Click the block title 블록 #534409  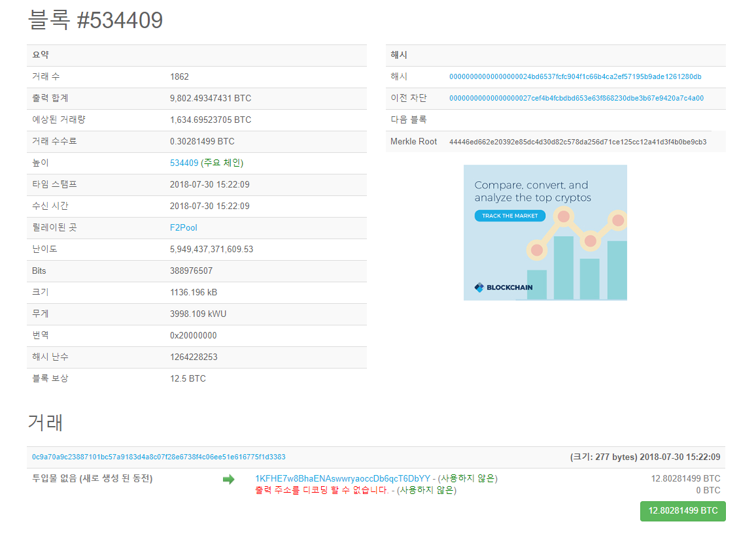(95, 20)
